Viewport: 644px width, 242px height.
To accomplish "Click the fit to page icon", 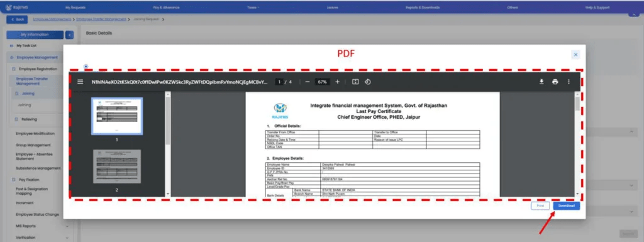I will pyautogui.click(x=356, y=82).
